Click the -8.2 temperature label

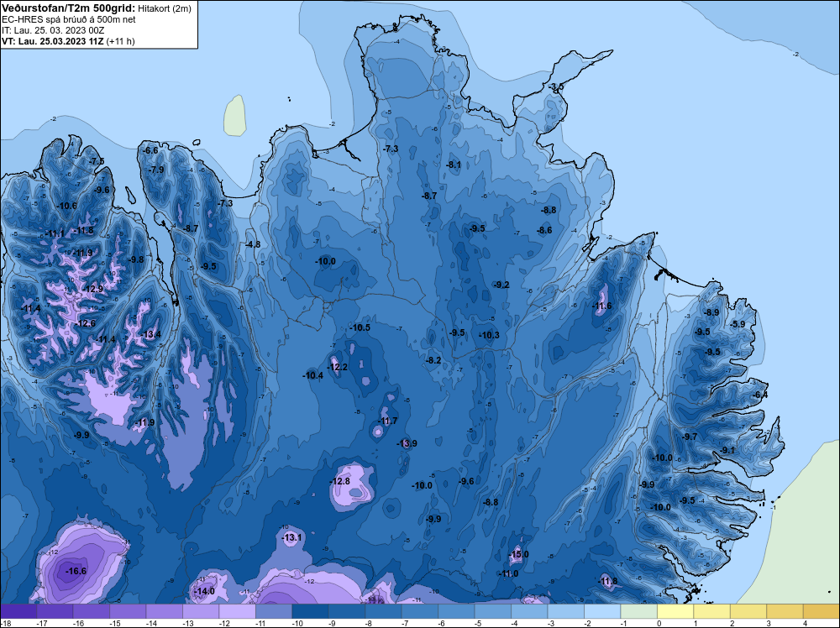pyautogui.click(x=433, y=360)
